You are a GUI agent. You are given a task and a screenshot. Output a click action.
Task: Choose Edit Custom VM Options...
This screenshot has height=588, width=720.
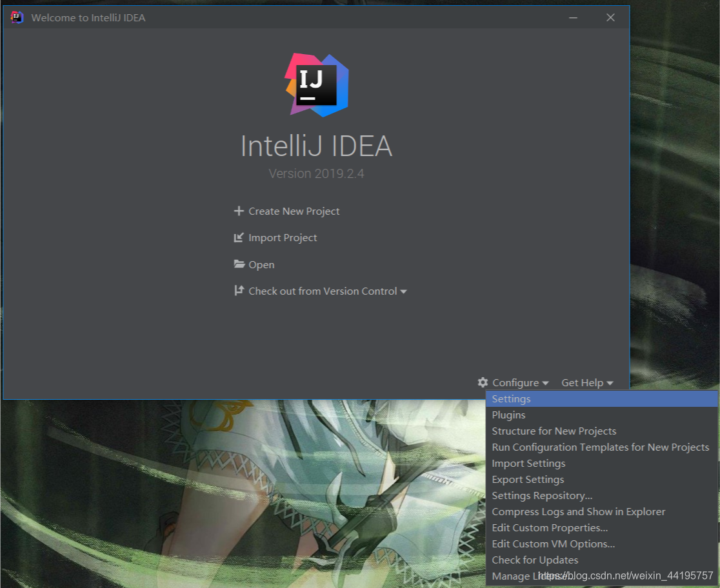tap(601, 544)
